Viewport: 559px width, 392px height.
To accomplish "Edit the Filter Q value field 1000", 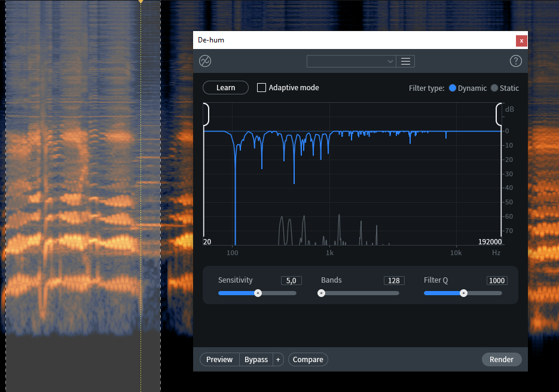I will [x=497, y=280].
